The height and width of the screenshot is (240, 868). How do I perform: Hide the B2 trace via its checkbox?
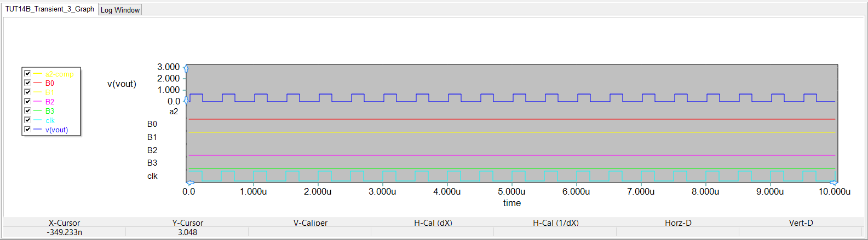[27, 101]
